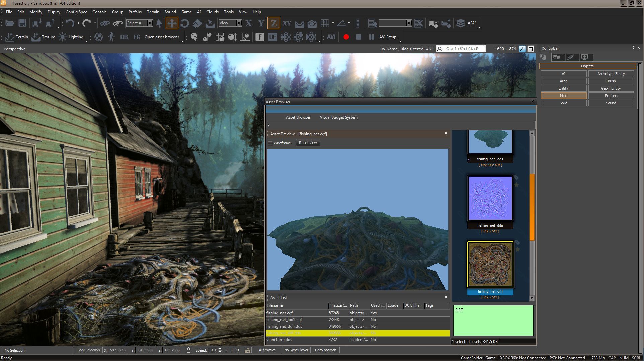Select the Undo action icon
The image size is (644, 361).
coord(69,23)
